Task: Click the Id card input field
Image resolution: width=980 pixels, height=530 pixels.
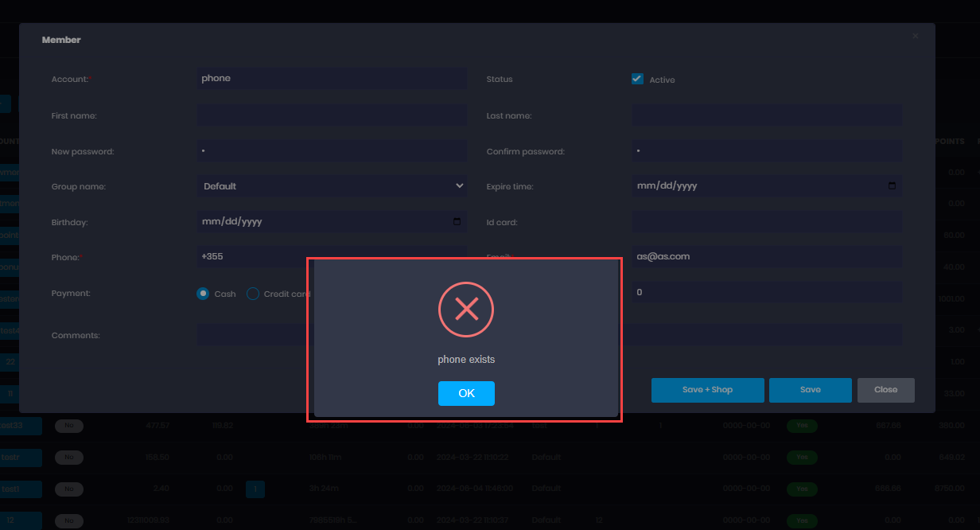Action: coord(766,222)
